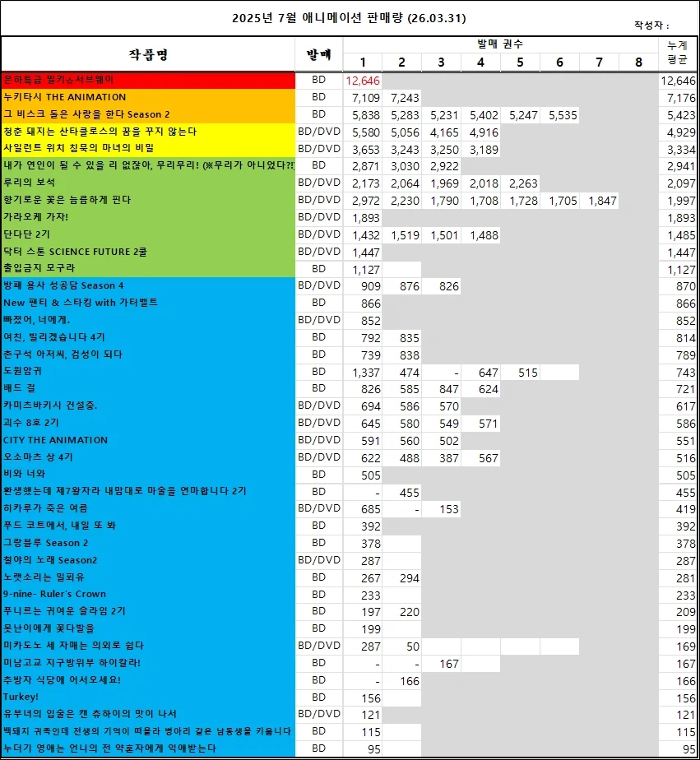Click the 작품명 column header
The image size is (700, 760).
(x=148, y=54)
